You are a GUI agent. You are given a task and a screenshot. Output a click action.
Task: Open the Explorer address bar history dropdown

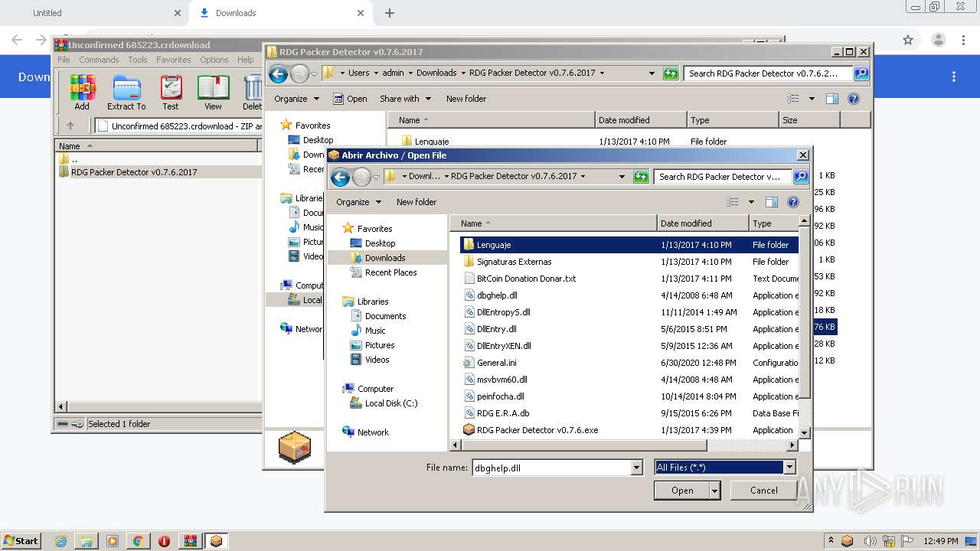652,73
